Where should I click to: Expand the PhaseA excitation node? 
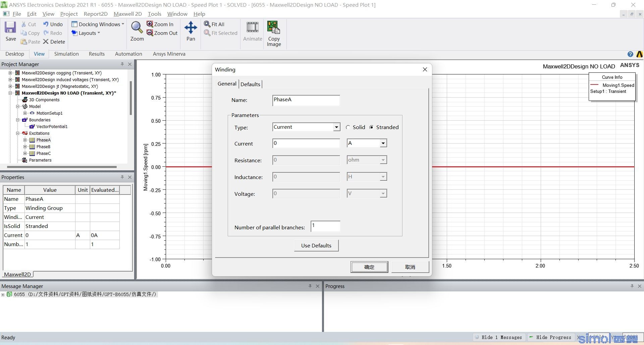[x=25, y=140]
